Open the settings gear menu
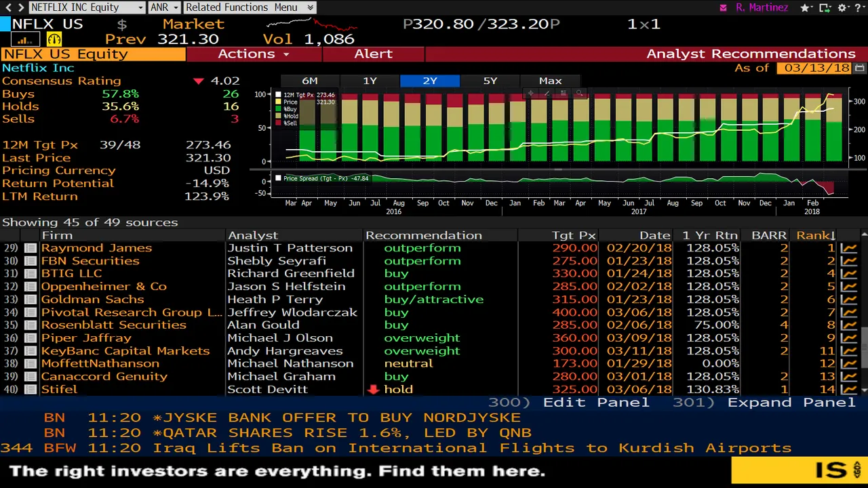This screenshot has width=868, height=488. tap(844, 7)
